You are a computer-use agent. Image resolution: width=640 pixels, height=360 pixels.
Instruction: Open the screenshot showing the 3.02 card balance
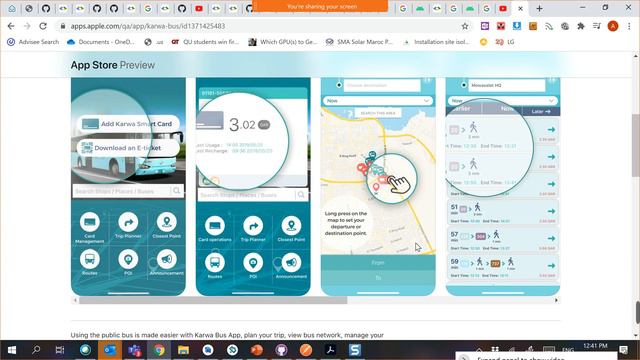pos(253,186)
